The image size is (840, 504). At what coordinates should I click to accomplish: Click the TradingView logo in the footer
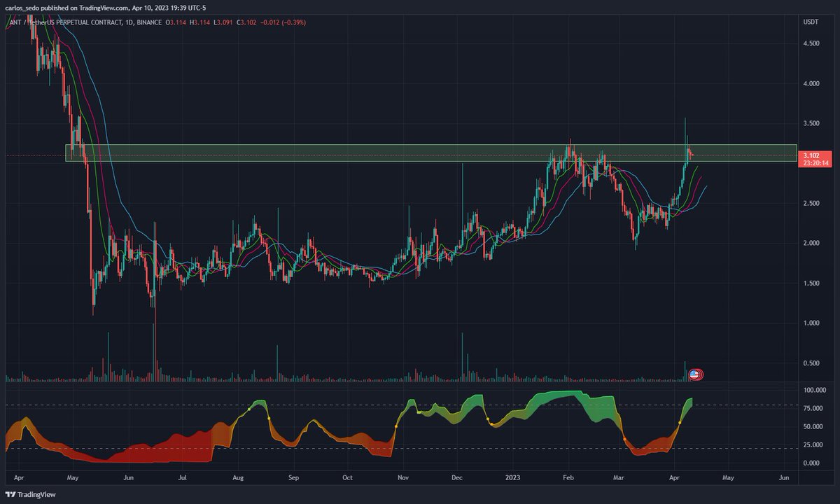coord(30,494)
